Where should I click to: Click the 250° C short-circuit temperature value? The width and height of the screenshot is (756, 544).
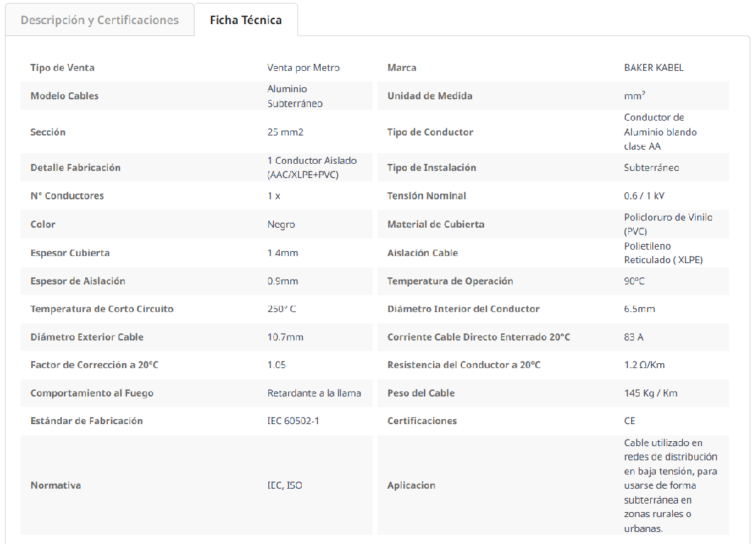[282, 309]
